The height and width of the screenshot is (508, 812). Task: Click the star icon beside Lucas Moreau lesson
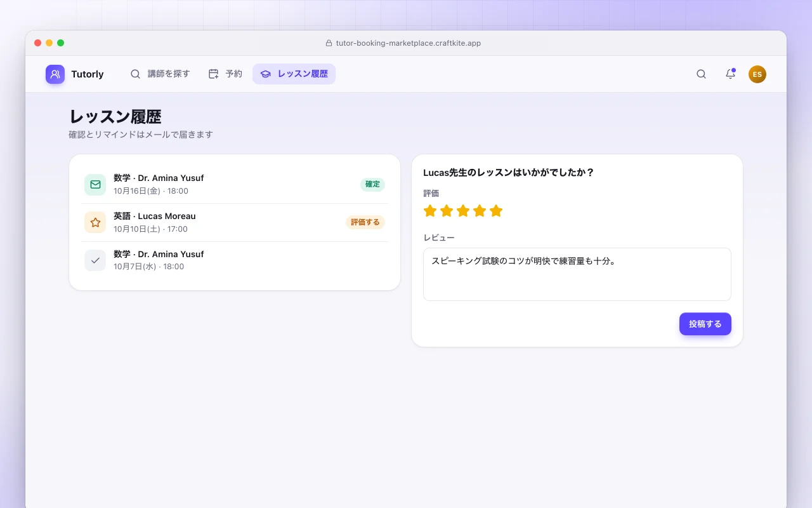pos(95,223)
